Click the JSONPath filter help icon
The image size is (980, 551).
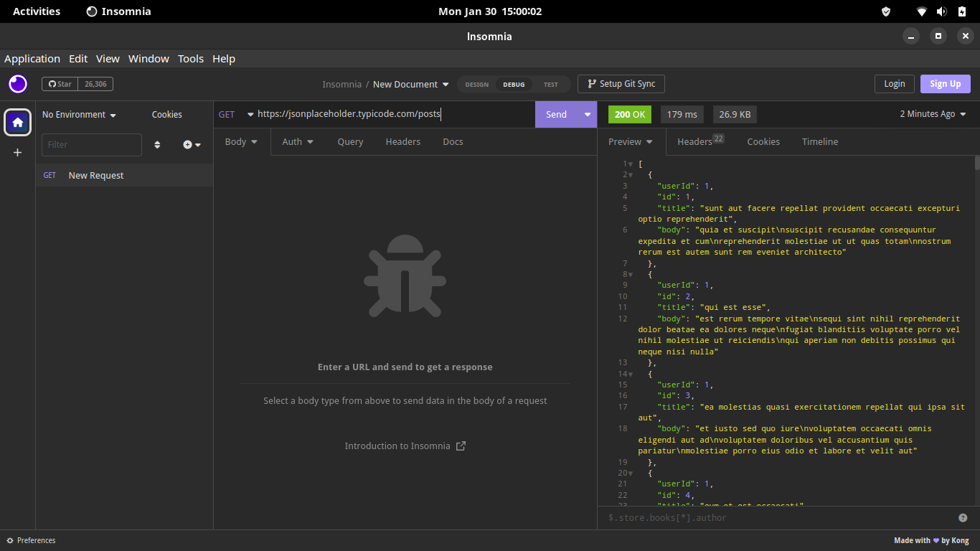tap(962, 517)
